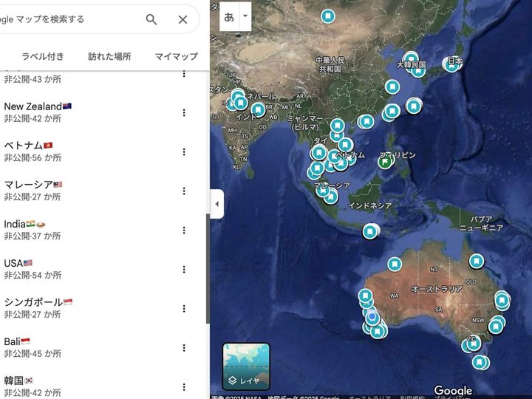Open more options for シンガポール list
Screen dimensions: 532x399
pos(184,308)
